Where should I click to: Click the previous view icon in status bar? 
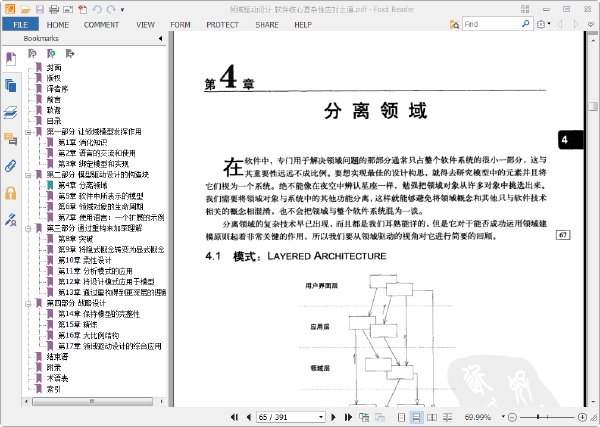pyautogui.click(x=364, y=417)
